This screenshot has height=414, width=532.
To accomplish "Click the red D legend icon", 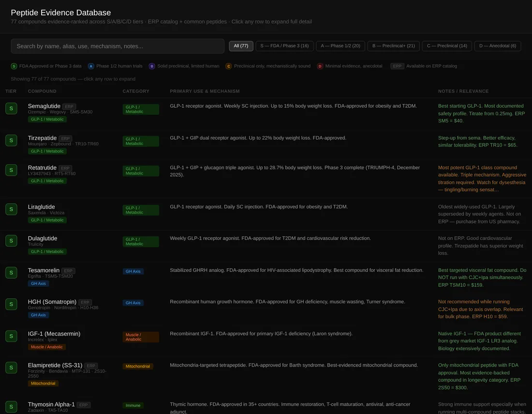I will coord(320,66).
